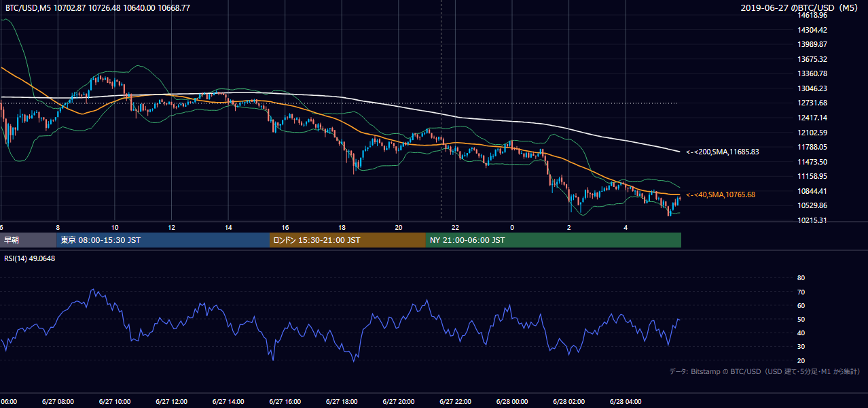
Task: Click price axis value 10844.41
Action: pos(813,191)
